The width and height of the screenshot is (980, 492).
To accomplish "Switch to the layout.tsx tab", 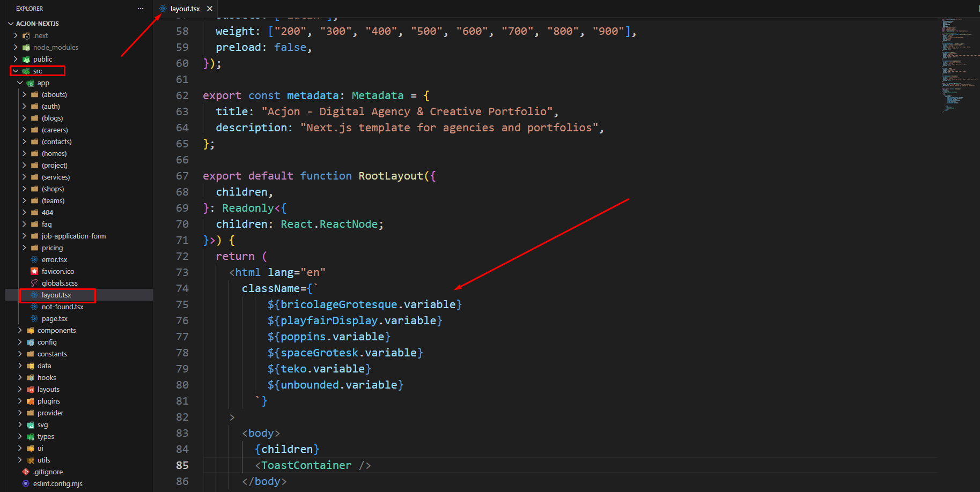I will coord(185,9).
